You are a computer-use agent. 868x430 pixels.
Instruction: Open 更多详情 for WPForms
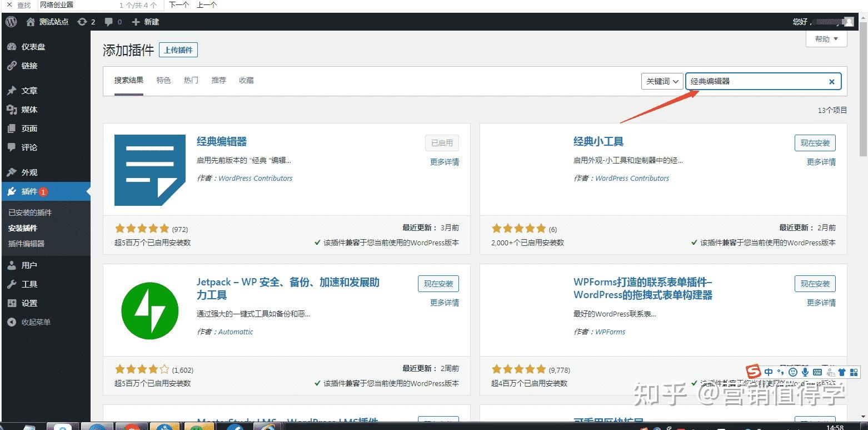(x=821, y=303)
